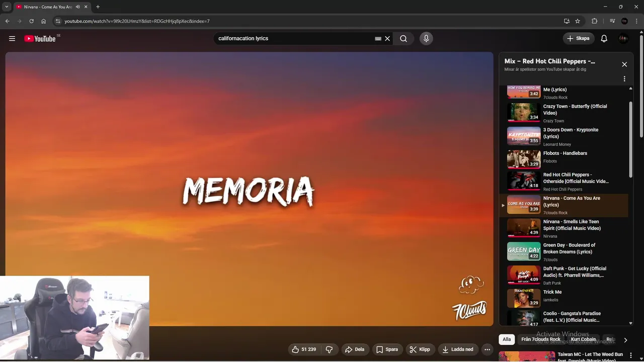Click the playlist panel scrollbar
Image resolution: width=644 pixels, height=362 pixels.
coord(631,139)
